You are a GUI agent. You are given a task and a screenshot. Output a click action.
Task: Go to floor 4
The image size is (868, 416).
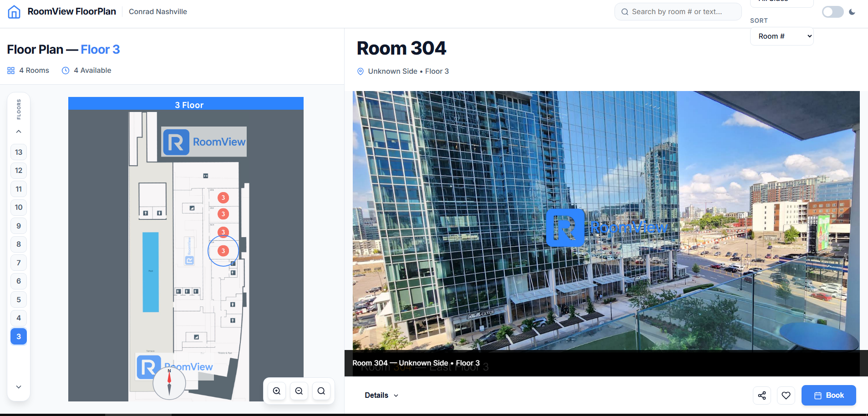(19, 318)
